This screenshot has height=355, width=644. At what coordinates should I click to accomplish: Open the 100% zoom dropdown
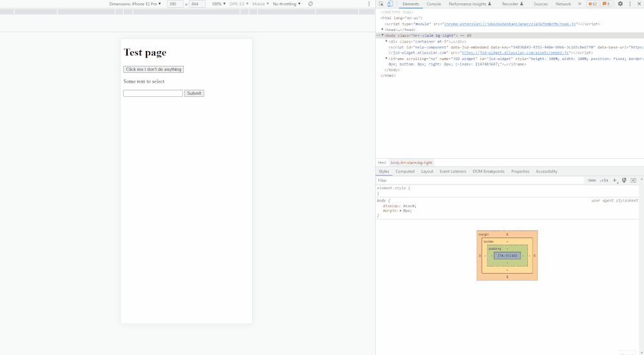pos(219,4)
